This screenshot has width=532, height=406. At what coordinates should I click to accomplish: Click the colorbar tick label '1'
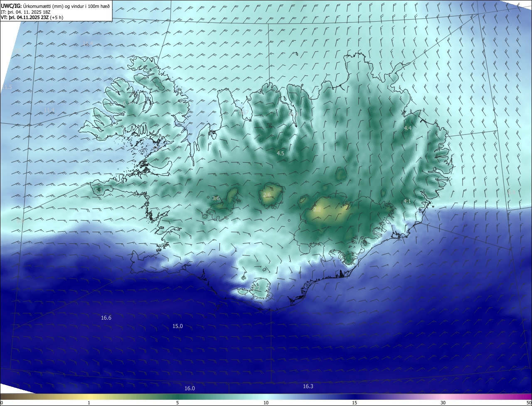tap(89, 403)
